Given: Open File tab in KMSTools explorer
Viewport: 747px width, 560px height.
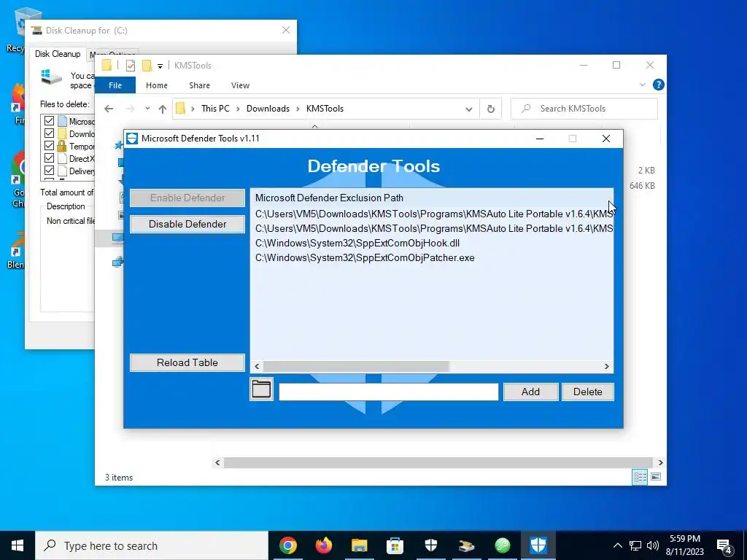Looking at the screenshot, I should [115, 85].
